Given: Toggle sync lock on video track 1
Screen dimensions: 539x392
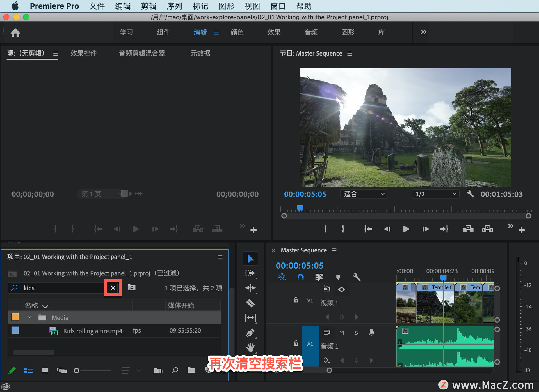Looking at the screenshot, I should (326, 289).
